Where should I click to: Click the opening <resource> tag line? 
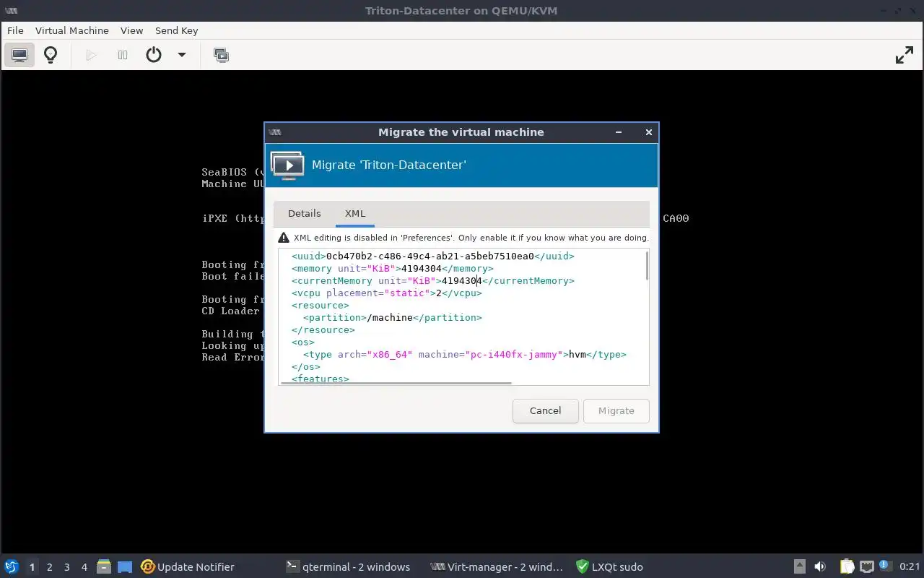tap(321, 305)
